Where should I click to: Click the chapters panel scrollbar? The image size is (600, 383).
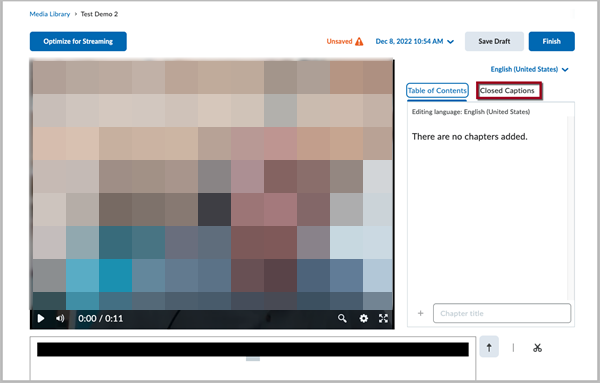click(570, 209)
